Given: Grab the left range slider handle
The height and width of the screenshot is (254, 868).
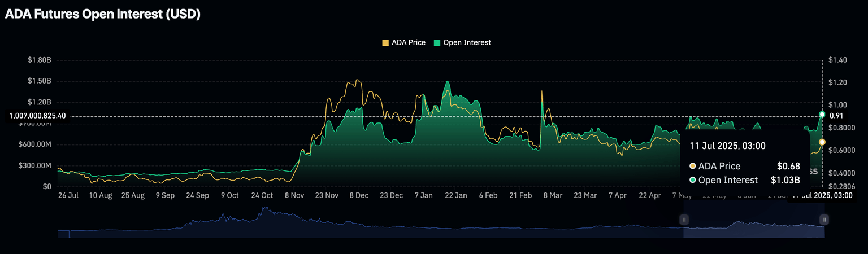Looking at the screenshot, I should 684,220.
